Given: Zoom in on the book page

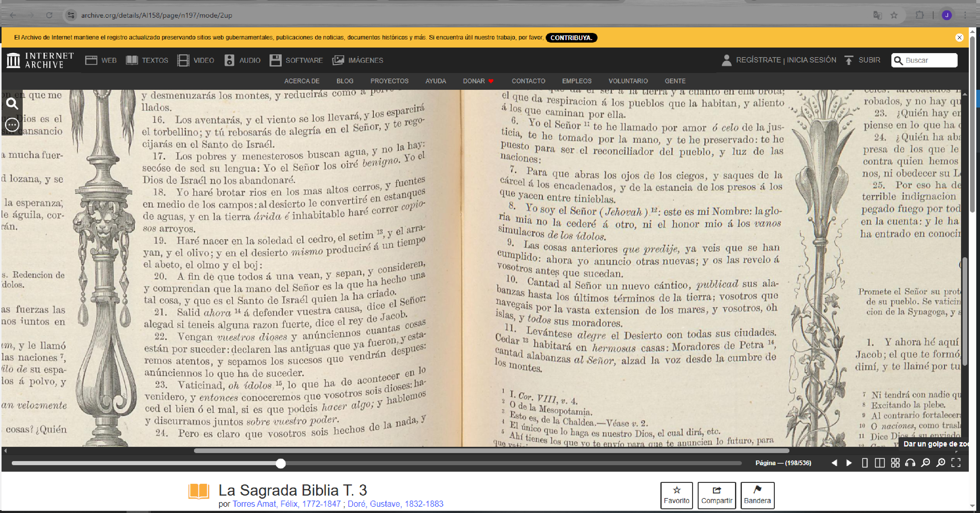Looking at the screenshot, I should pos(941,463).
